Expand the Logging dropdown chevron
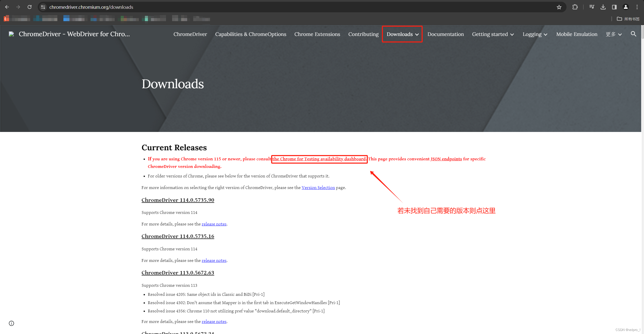 [x=546, y=34]
